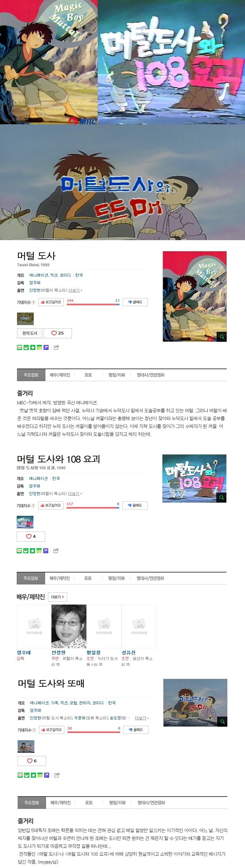Image resolution: width=245 pixels, height=868 pixels.
Task: Open external share arrow icon for 머털 도사
Action: coord(56,347)
